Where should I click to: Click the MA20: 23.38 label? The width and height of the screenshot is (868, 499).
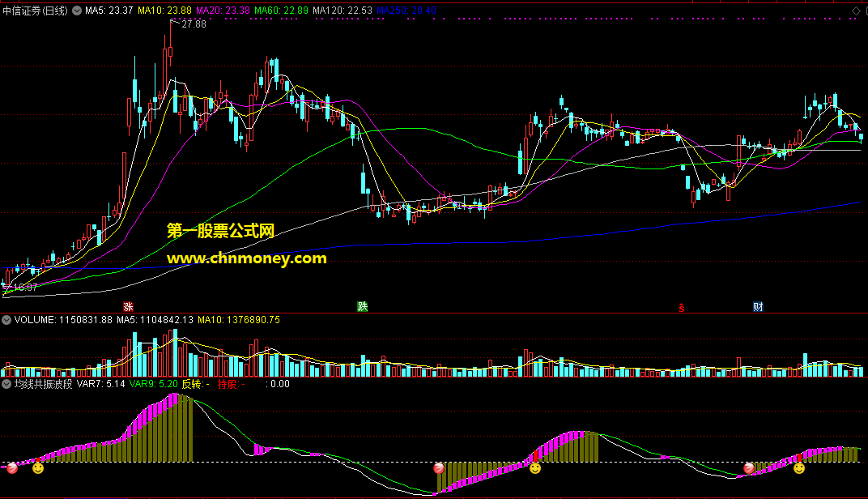tap(223, 11)
